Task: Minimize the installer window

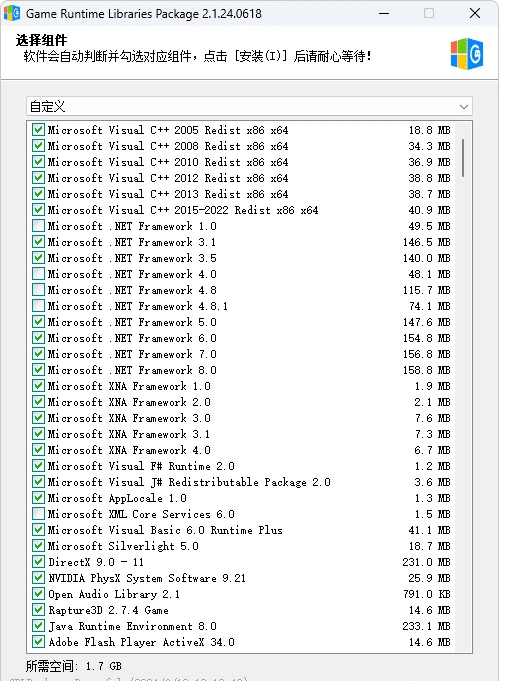Action: [384, 13]
